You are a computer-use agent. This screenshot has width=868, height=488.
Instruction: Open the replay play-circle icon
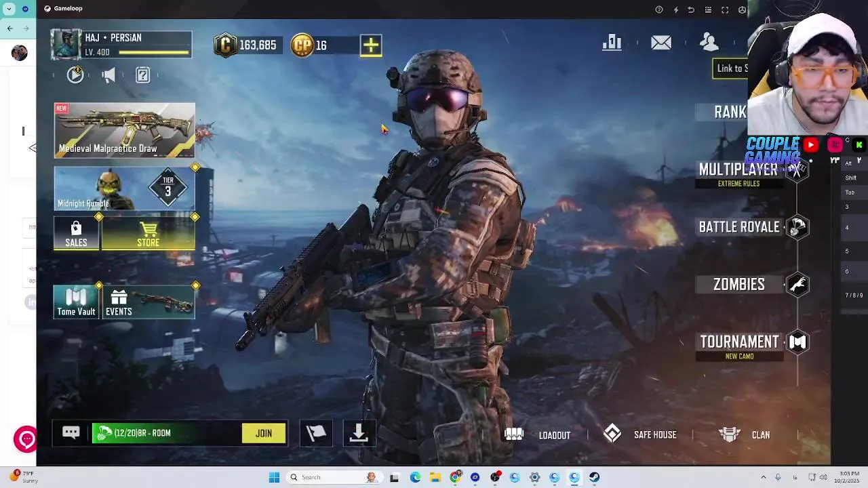tap(75, 75)
